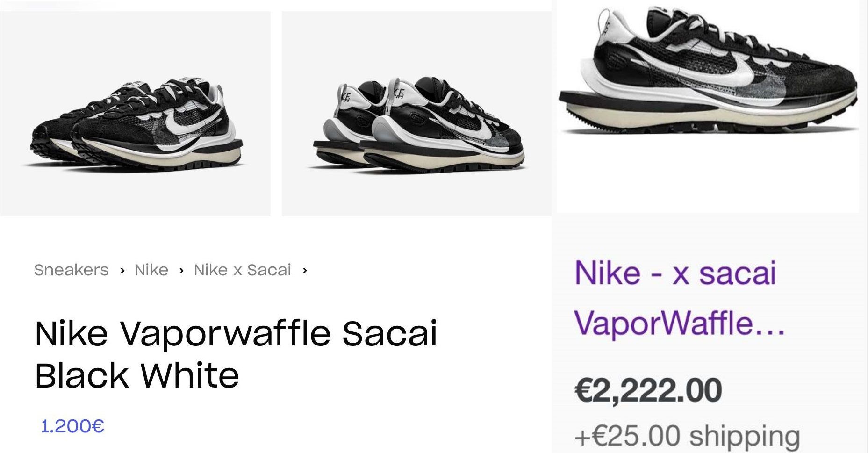Click the blue 1.200€ price
This screenshot has width=868, height=453.
(x=72, y=426)
